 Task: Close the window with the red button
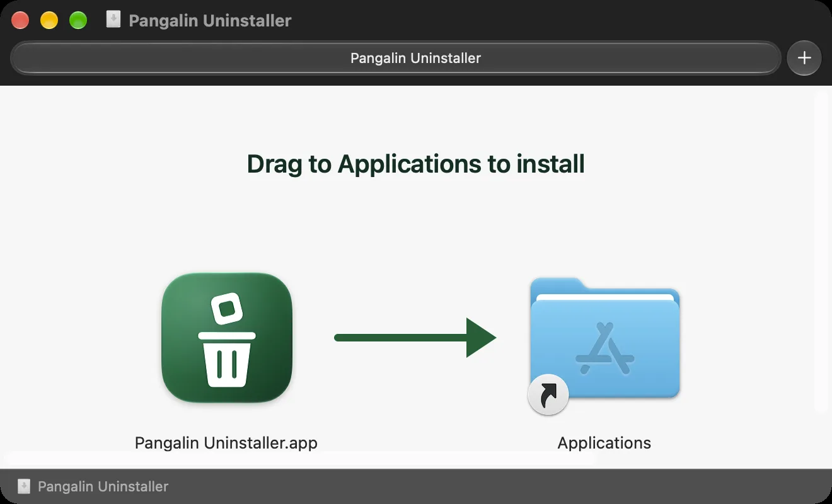20,20
